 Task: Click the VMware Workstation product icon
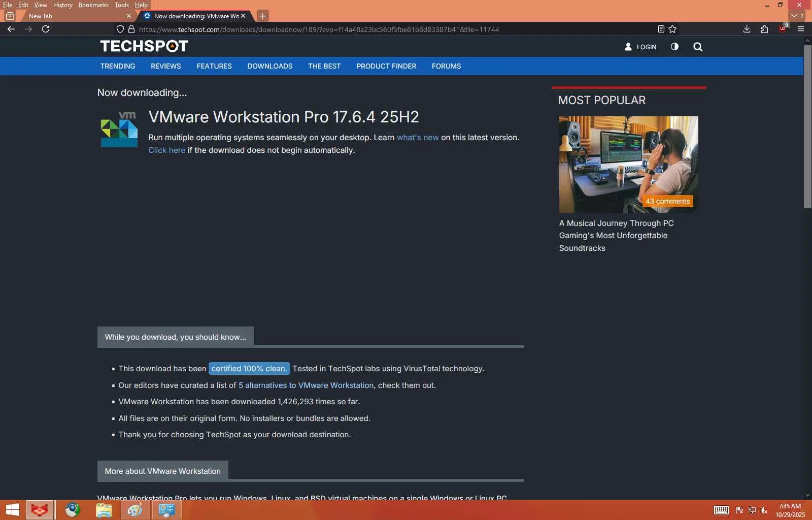point(119,129)
